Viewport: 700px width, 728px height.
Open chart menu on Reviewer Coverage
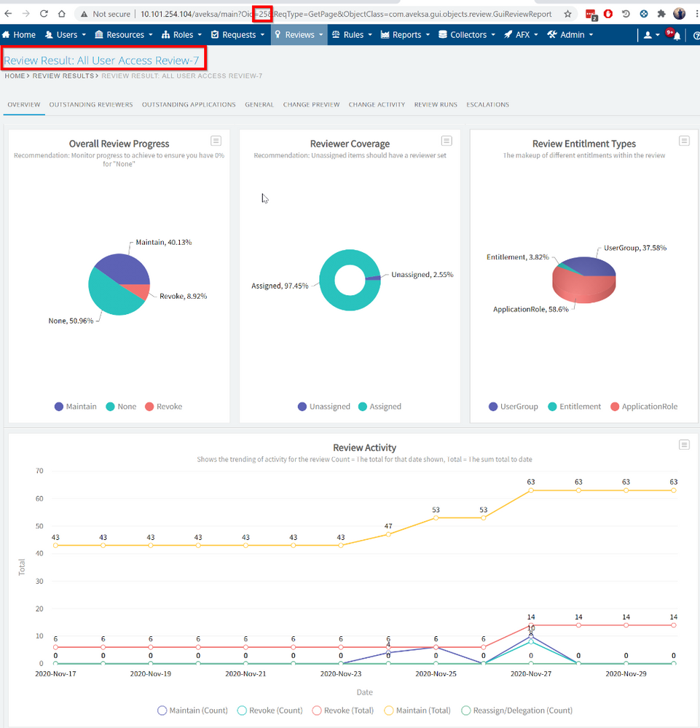446,141
